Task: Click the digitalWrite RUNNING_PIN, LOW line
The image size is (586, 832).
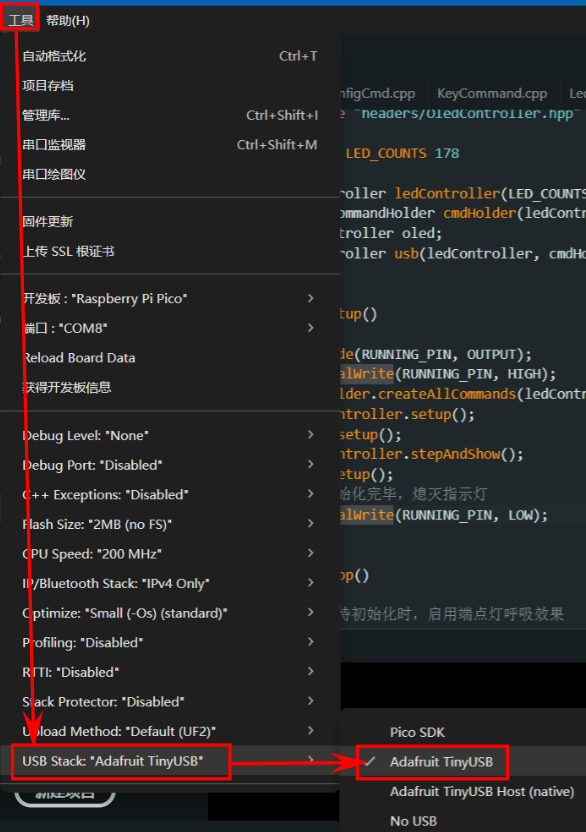Action: (x=444, y=515)
